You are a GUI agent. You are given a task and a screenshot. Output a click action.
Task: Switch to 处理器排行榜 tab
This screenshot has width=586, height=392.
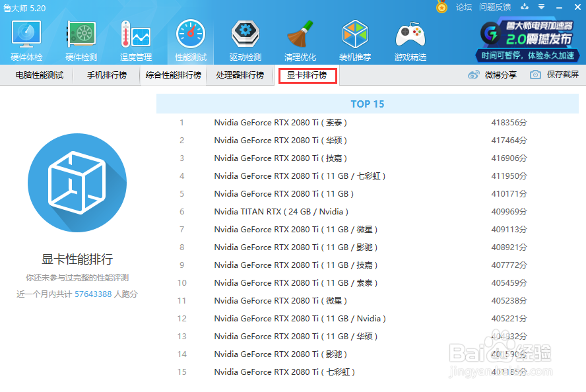point(240,75)
